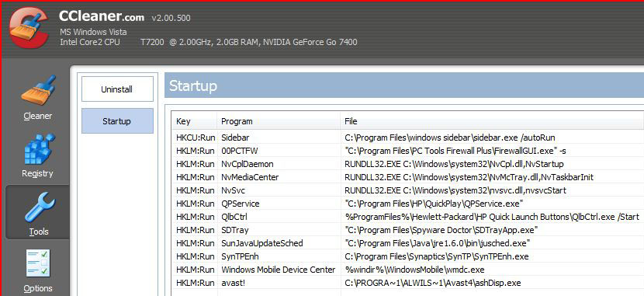Image resolution: width=644 pixels, height=296 pixels.
Task: Select the SunJavaUpdateSched startup entry
Action: [x=408, y=243]
